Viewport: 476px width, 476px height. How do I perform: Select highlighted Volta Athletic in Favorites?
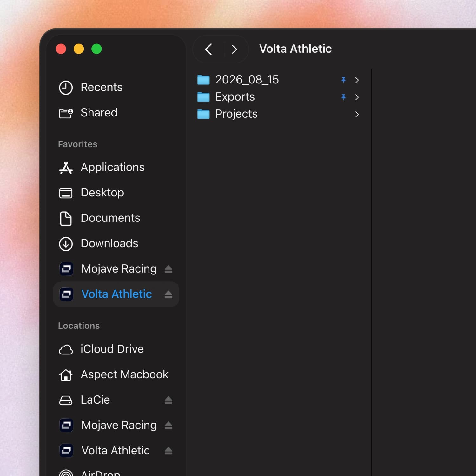click(116, 294)
